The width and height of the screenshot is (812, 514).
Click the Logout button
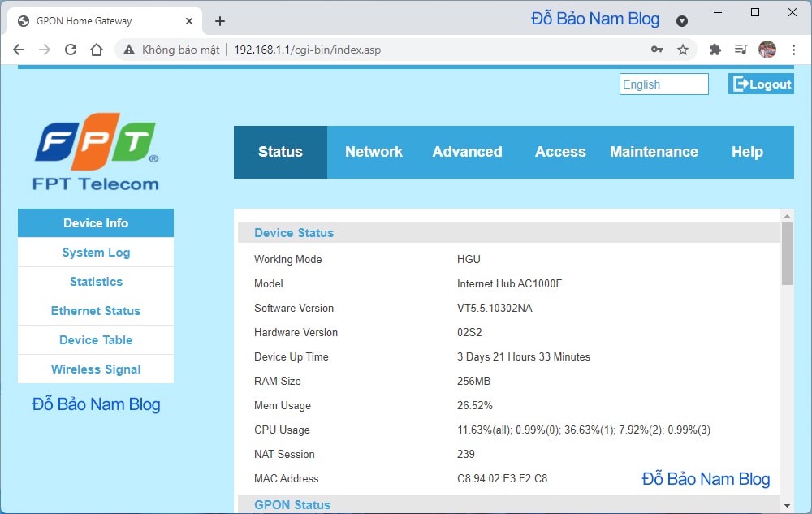click(761, 84)
